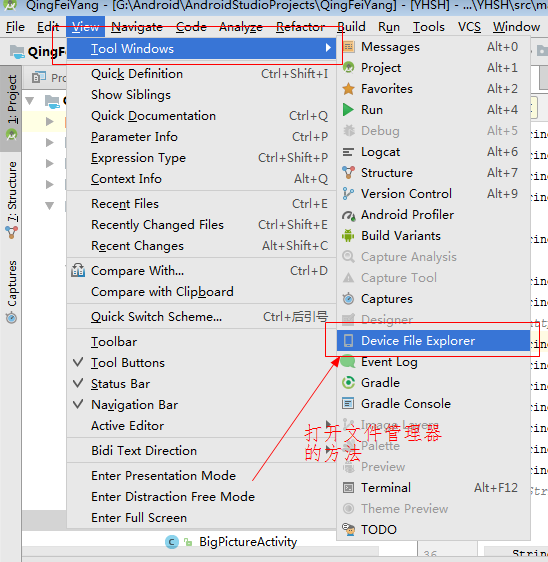The width and height of the screenshot is (548, 562).
Task: Select the Favorites star icon
Action: 348,89
